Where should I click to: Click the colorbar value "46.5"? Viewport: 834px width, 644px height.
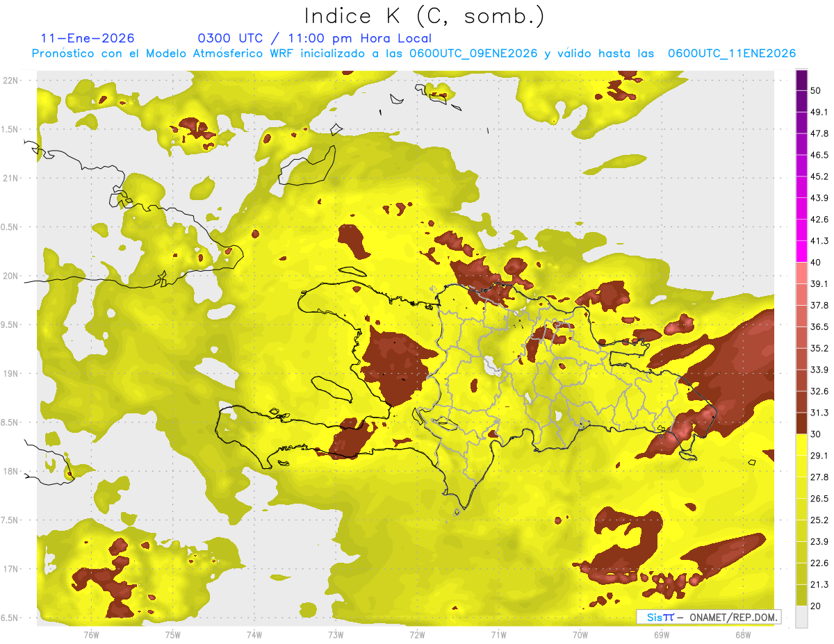click(x=819, y=155)
